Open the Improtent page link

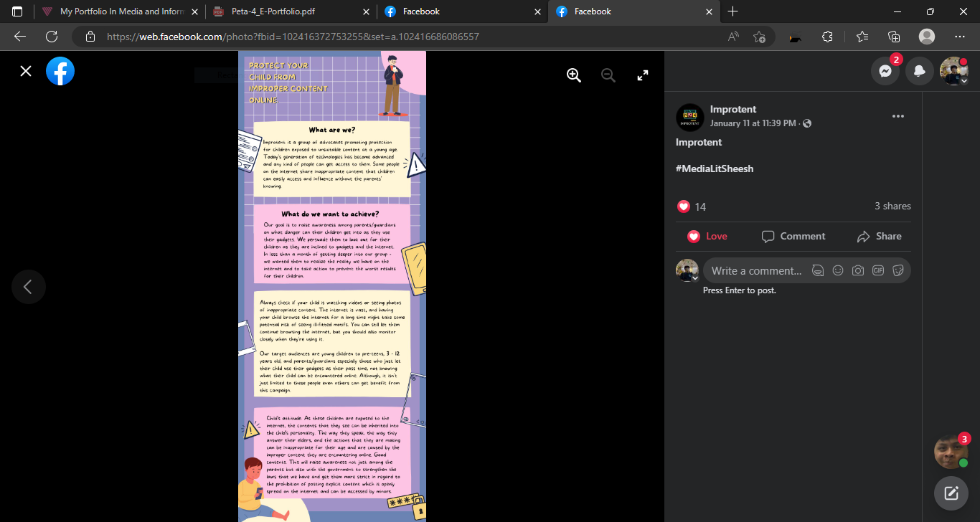tap(732, 109)
